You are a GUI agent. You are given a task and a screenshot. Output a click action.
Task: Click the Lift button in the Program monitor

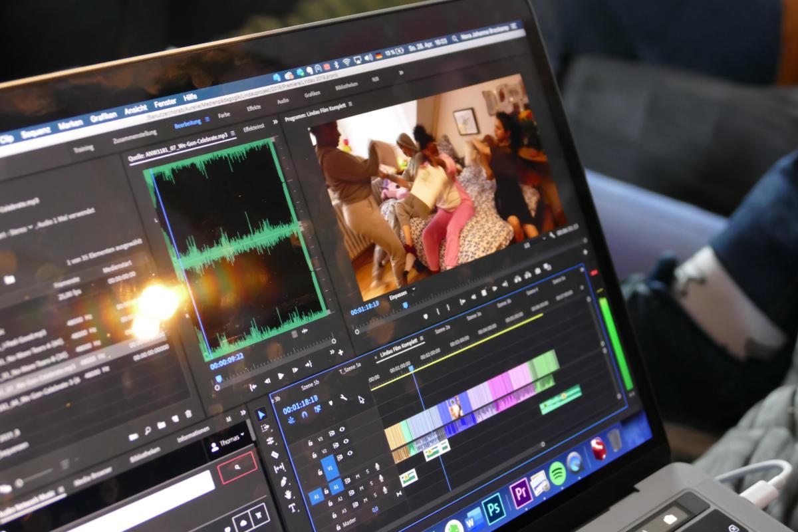(517, 279)
